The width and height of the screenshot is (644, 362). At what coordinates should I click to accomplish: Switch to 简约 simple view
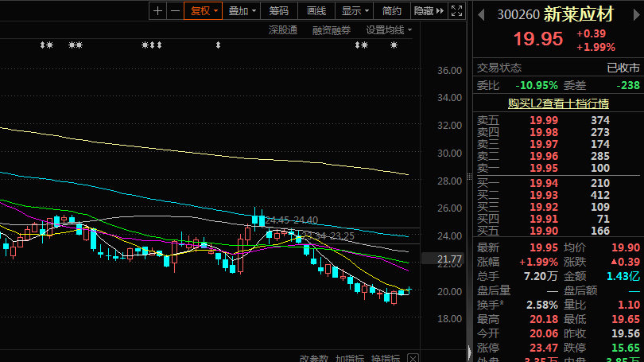coord(391,11)
